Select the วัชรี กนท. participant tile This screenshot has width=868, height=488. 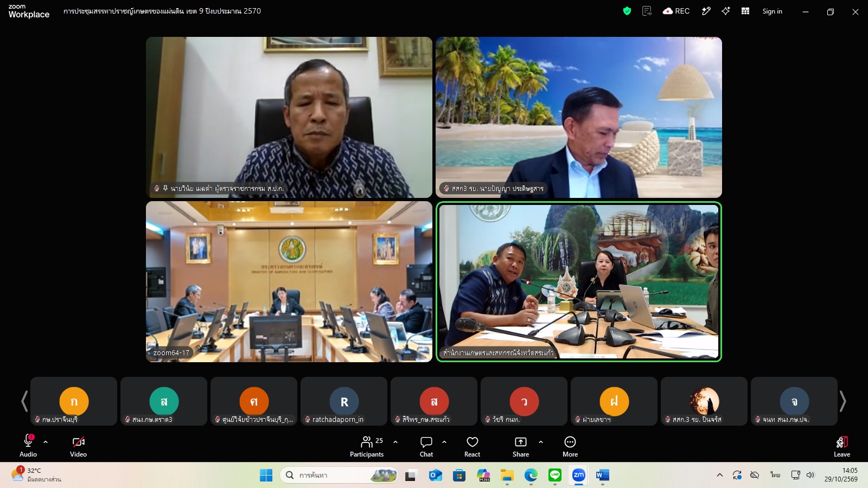524,401
